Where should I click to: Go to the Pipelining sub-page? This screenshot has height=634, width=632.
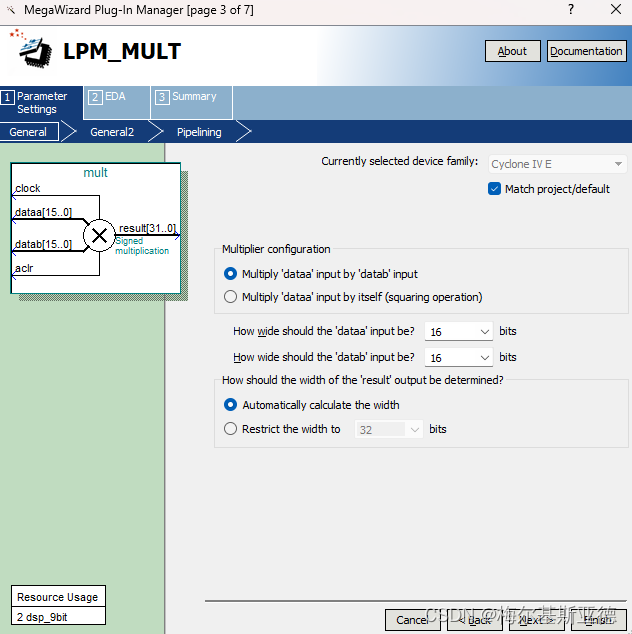point(199,132)
